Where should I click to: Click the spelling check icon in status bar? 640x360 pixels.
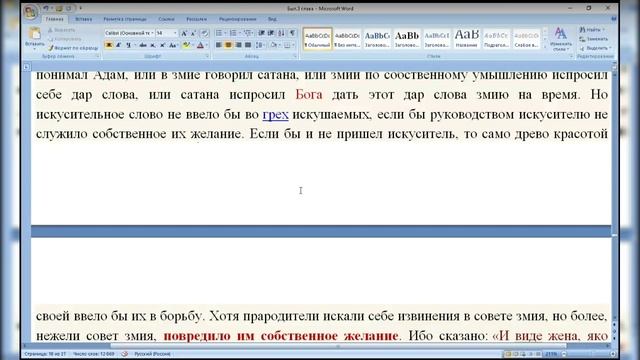click(124, 354)
